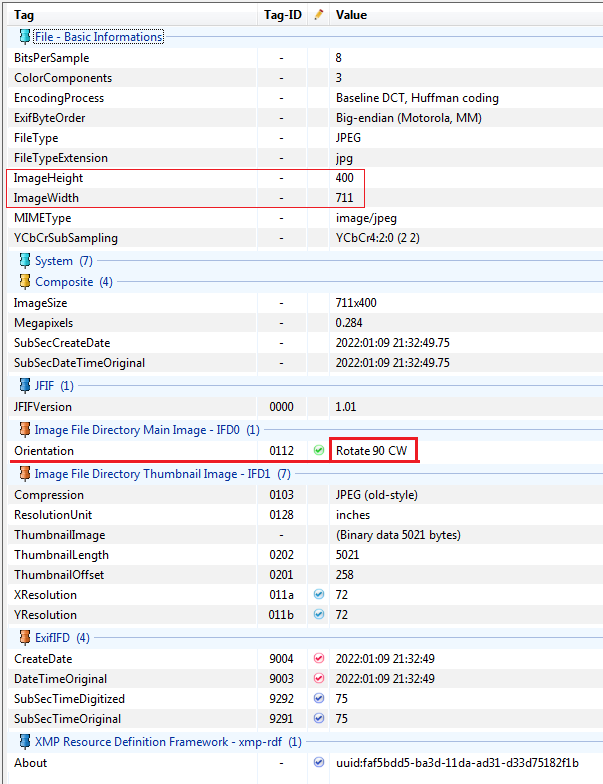Click the check icon in SubSecTimeOriginal row
This screenshot has width=603, height=784.
319,718
